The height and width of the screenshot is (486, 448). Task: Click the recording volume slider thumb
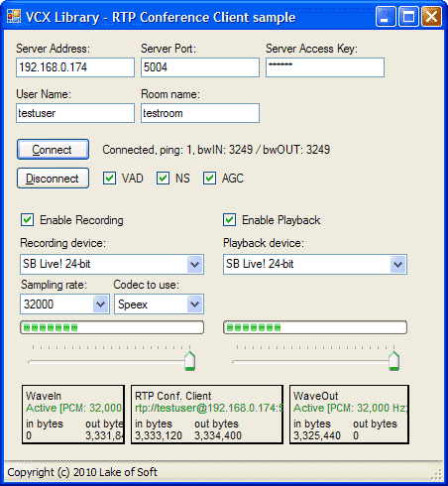189,361
